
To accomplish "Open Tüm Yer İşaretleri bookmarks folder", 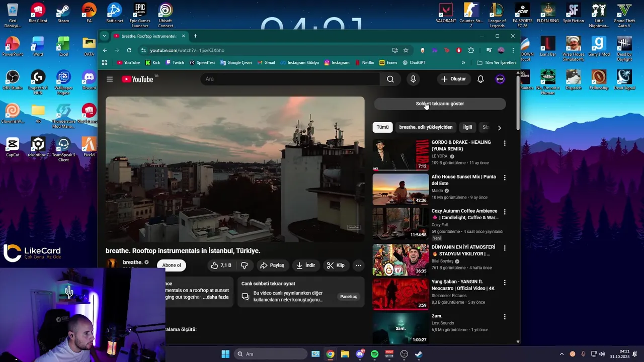I will pyautogui.click(x=496, y=63).
